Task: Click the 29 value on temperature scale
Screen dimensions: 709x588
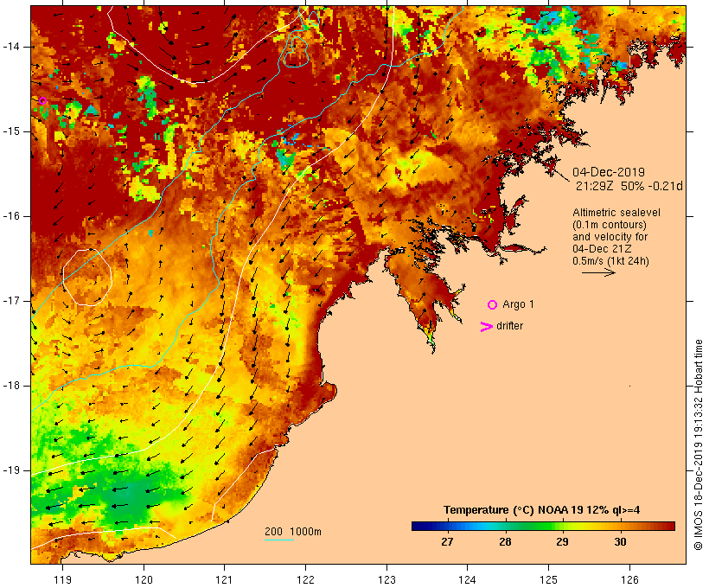Action: click(562, 541)
